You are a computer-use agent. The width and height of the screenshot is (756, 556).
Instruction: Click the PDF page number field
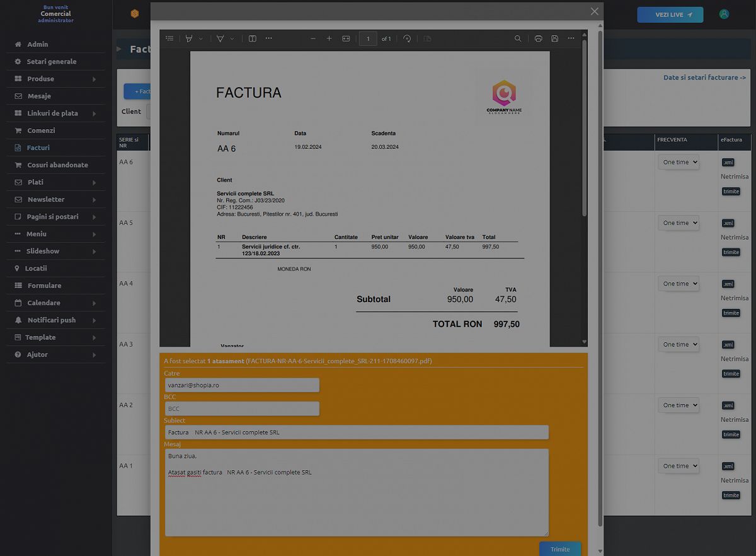coord(368,38)
